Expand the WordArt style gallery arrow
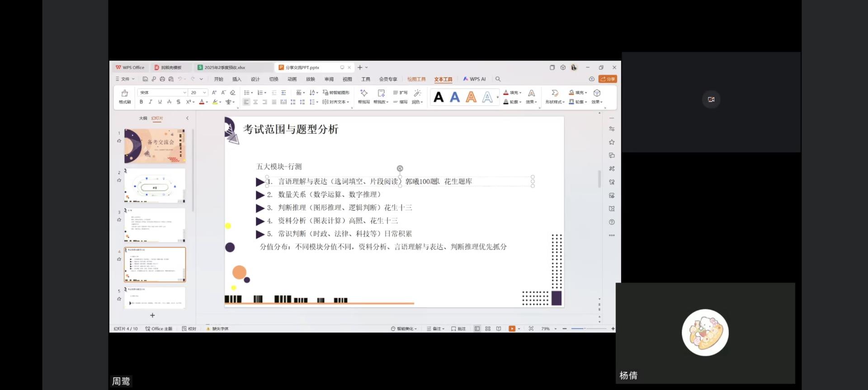The width and height of the screenshot is (868, 390). pos(498,97)
